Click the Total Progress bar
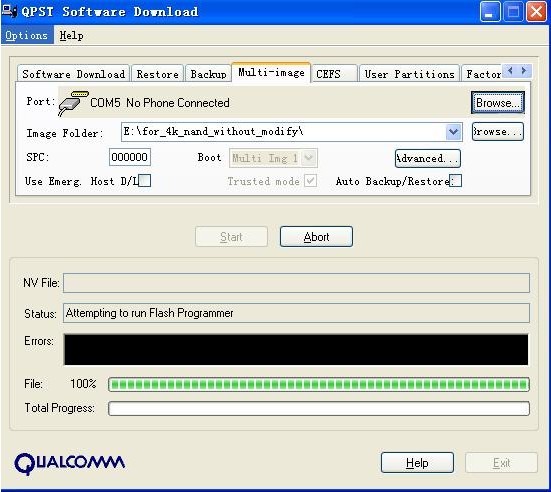The height and width of the screenshot is (492, 551). pyautogui.click(x=319, y=408)
